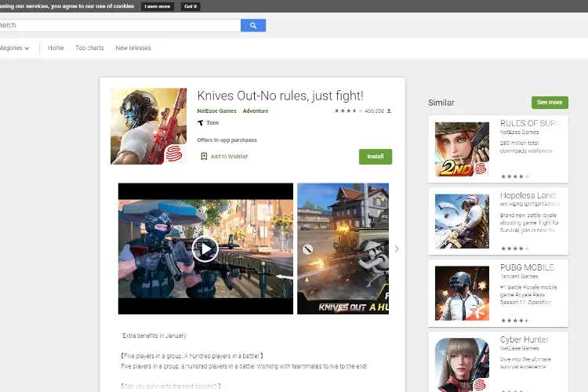
Task: Expand the Categories dropdown
Action: [x=14, y=48]
